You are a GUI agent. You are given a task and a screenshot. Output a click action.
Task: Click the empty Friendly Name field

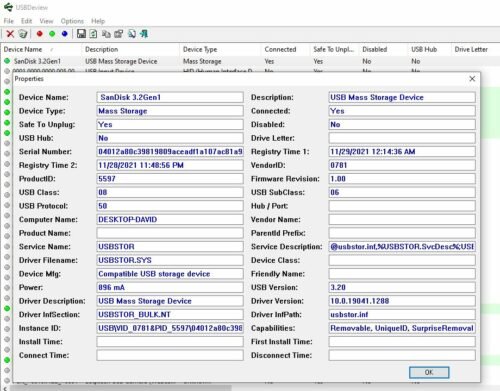click(x=402, y=274)
